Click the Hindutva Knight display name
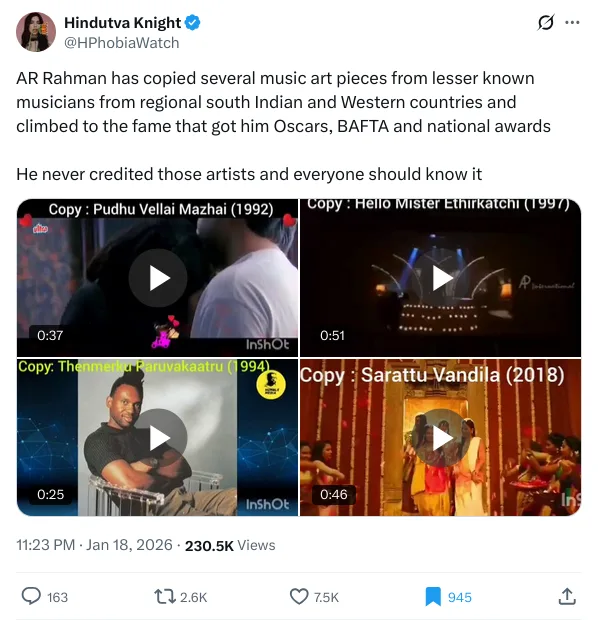Screen dimensions: 598x620 (x=123, y=23)
